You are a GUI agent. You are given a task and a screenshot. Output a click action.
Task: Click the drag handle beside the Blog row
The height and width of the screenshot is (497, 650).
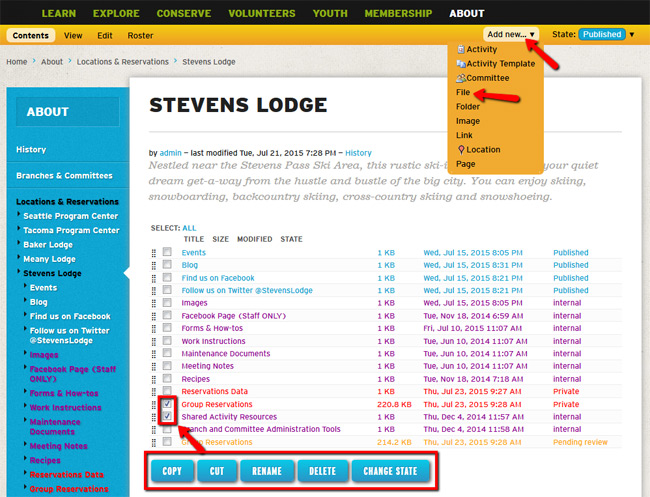(x=154, y=265)
